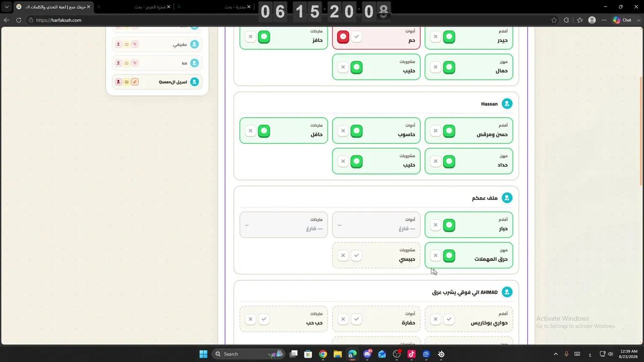This screenshot has width=644, height=362.
Task: Toggle the green approve button on حسن ومرقص
Action: pyautogui.click(x=449, y=131)
